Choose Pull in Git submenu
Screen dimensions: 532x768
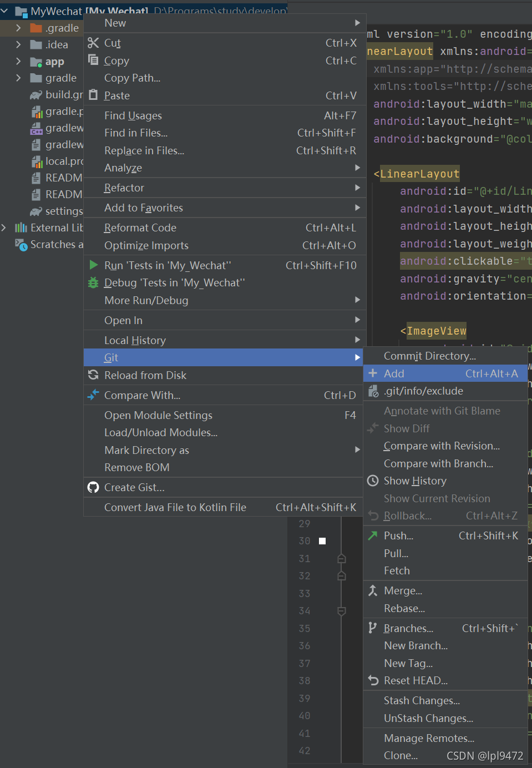coord(445,553)
